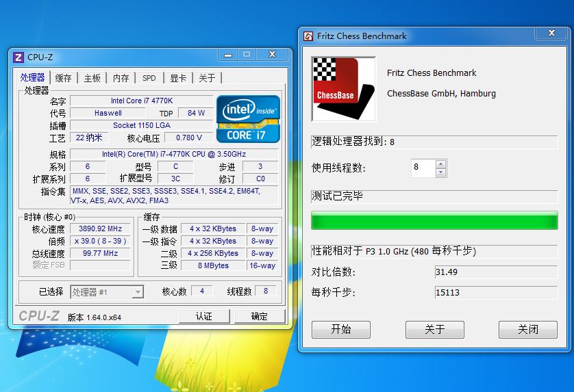Click the thread count value 8 in CPU-Z

pos(266,291)
